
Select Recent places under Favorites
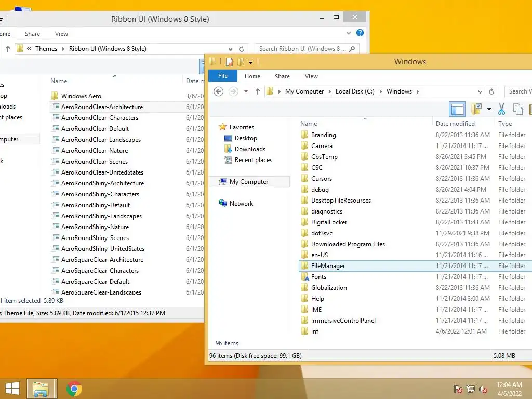(253, 160)
